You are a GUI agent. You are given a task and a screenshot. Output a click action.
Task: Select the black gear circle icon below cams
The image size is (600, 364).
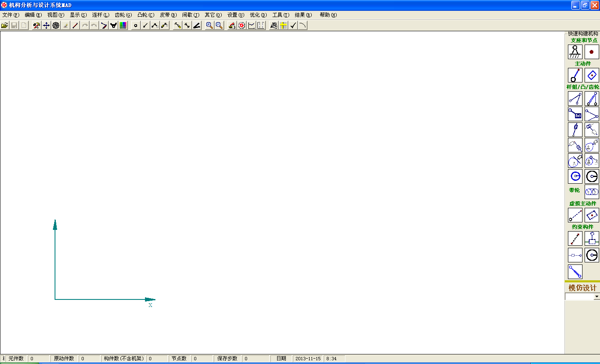pyautogui.click(x=592, y=176)
